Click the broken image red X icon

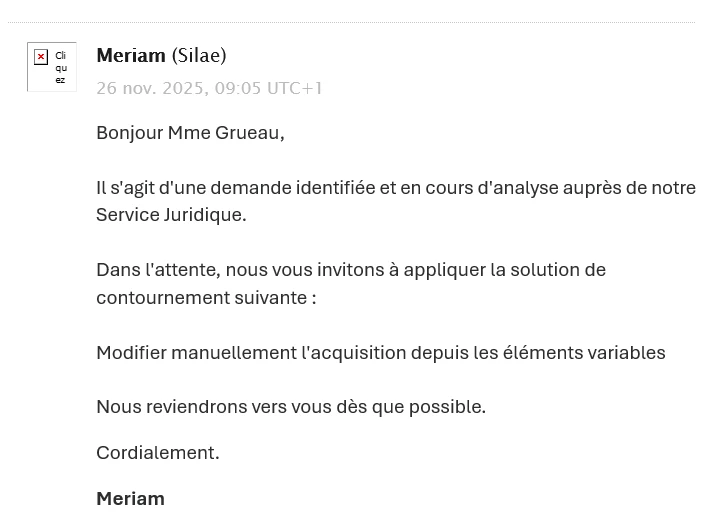click(41, 57)
